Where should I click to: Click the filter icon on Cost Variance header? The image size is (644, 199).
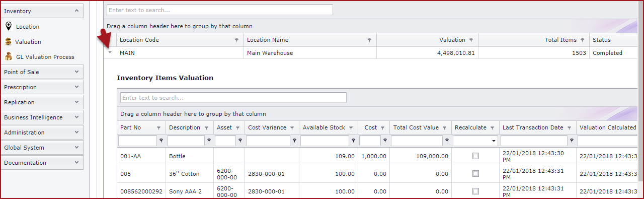292,128
